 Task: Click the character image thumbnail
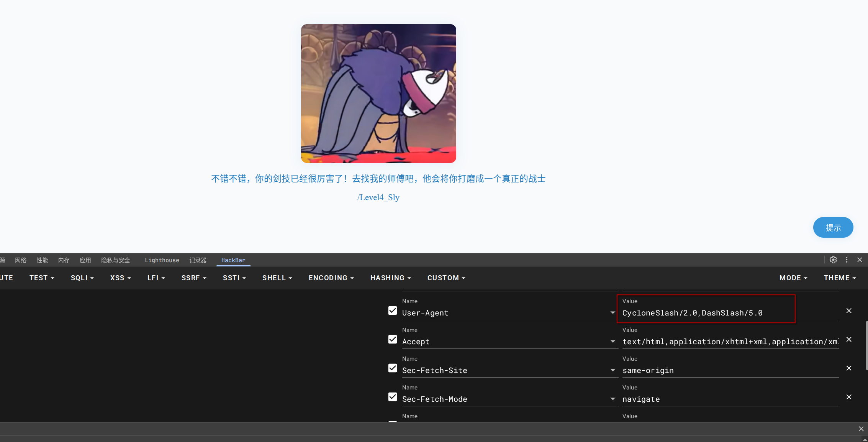(x=378, y=94)
